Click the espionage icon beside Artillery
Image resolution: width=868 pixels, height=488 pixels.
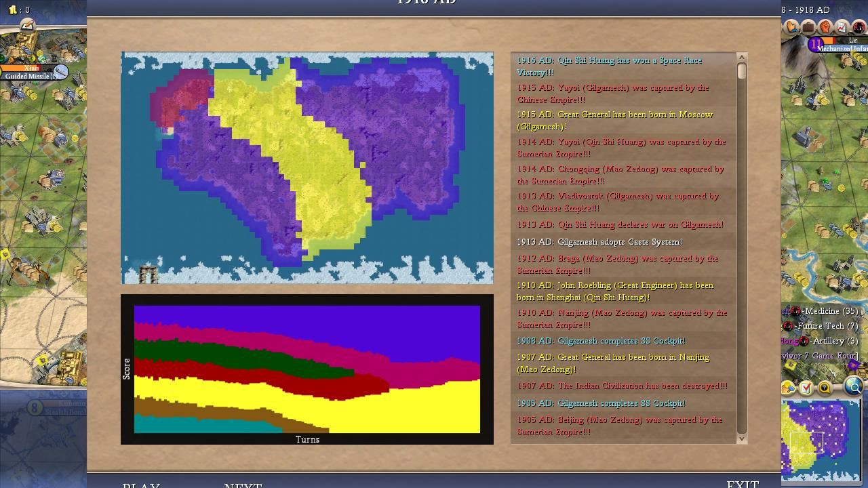pyautogui.click(x=804, y=341)
